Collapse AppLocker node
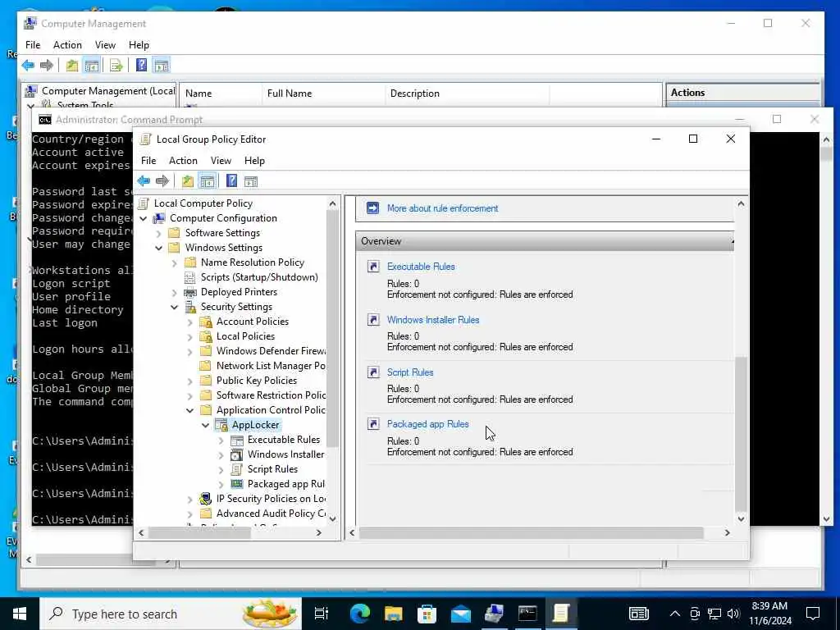The height and width of the screenshot is (630, 840). (206, 426)
